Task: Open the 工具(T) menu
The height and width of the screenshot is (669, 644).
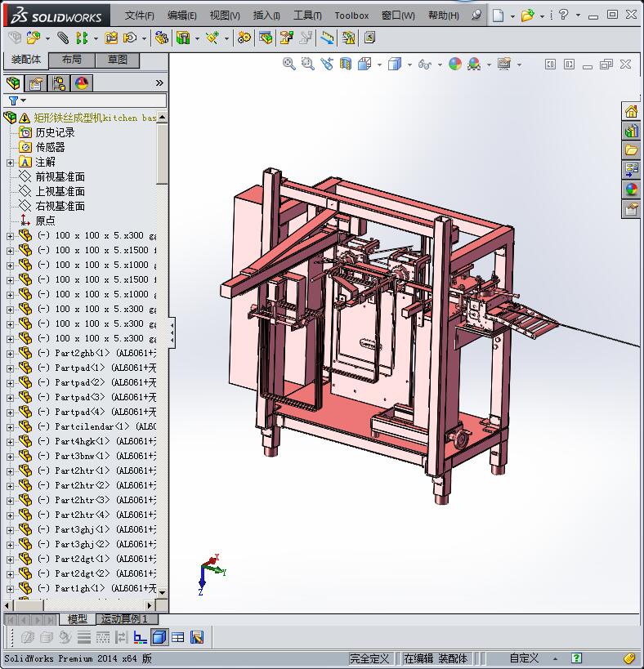Action: [307, 16]
